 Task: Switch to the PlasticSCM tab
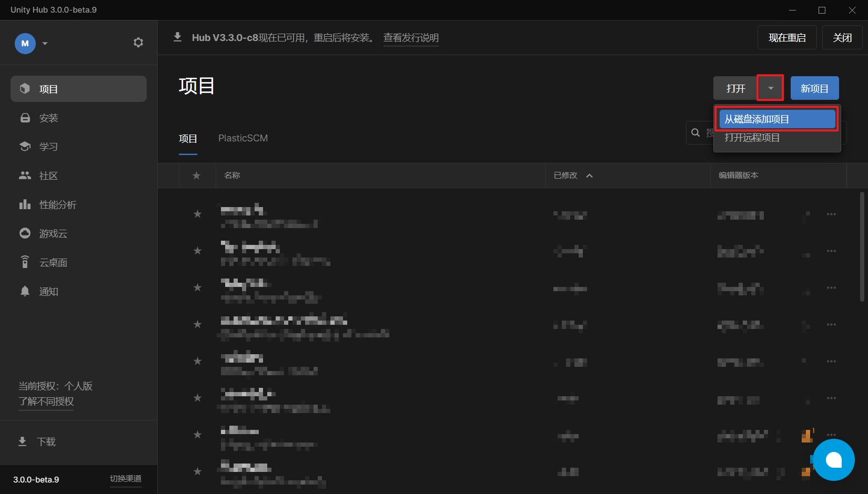(243, 138)
